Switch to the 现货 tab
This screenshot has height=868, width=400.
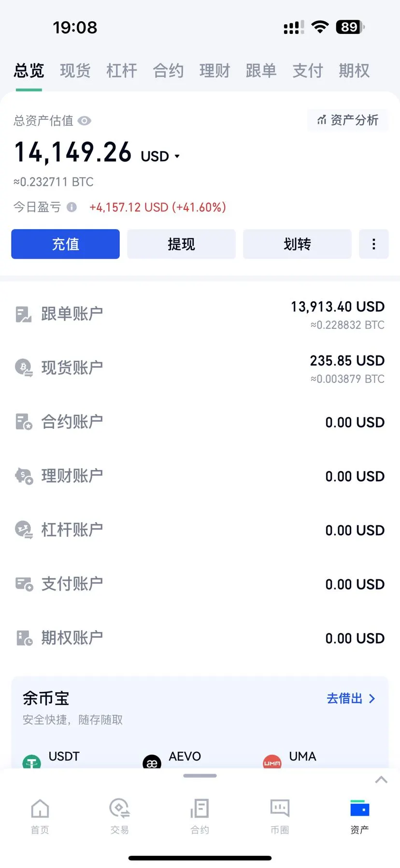click(75, 71)
